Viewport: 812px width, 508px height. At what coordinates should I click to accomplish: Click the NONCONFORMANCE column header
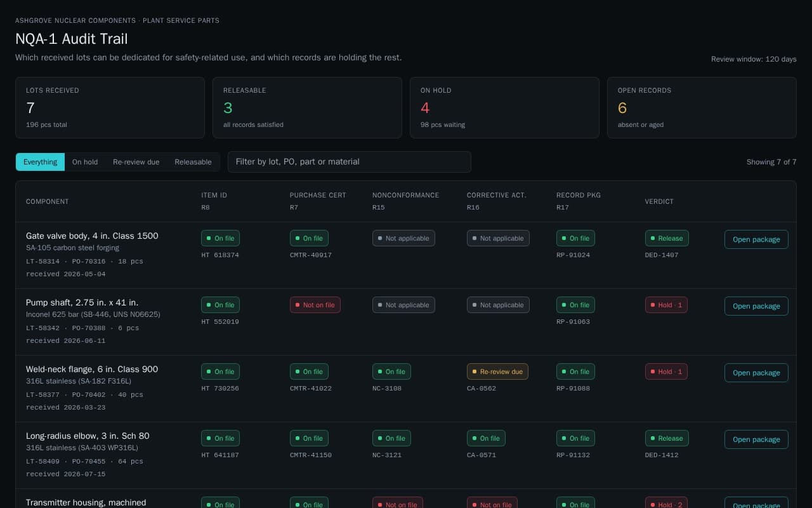(x=405, y=195)
